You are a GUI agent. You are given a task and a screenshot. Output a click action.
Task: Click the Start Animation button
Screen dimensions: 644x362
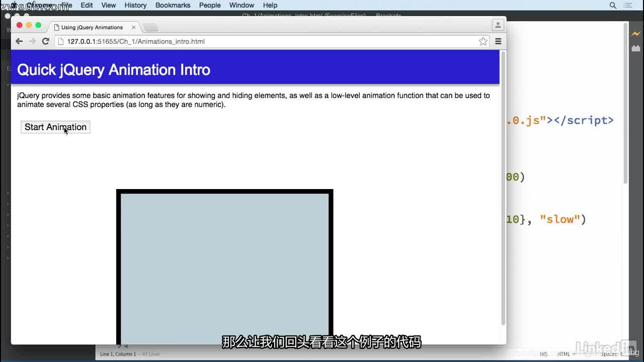55,127
